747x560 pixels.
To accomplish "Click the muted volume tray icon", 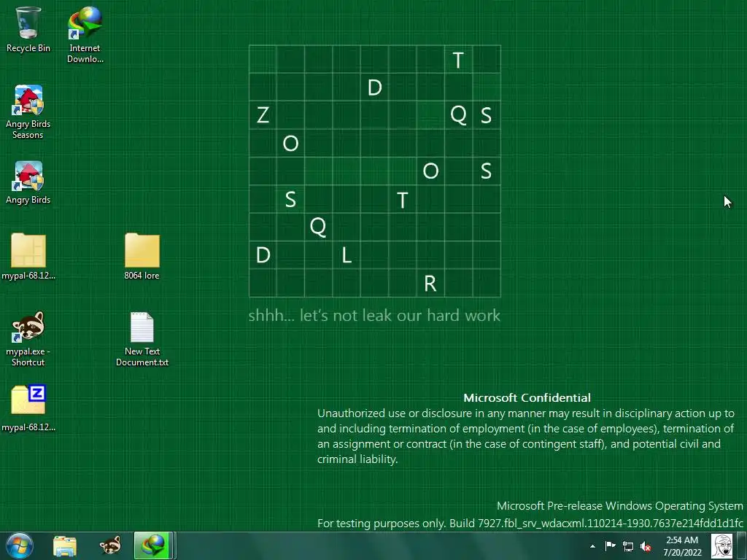I will (x=646, y=546).
